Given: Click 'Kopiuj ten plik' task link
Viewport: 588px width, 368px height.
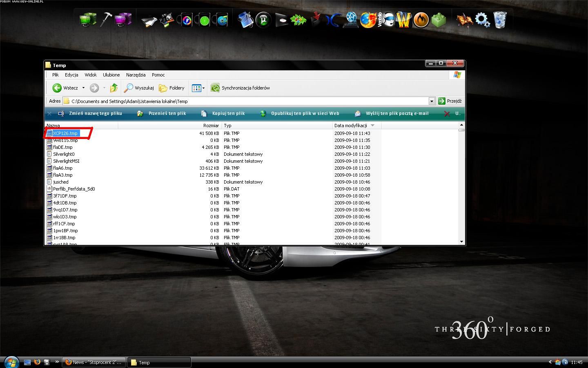Looking at the screenshot, I should [x=228, y=113].
